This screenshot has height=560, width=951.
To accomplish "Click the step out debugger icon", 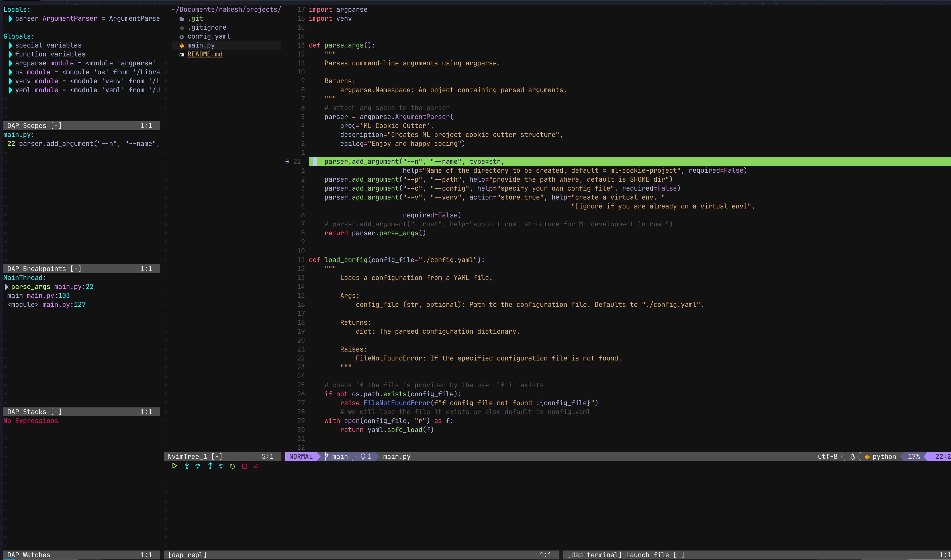I will coord(210,466).
